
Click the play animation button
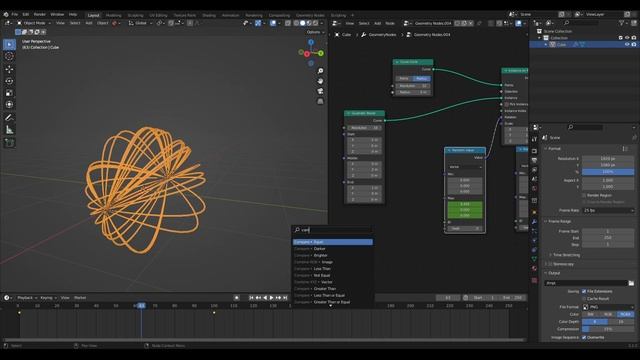click(x=271, y=298)
